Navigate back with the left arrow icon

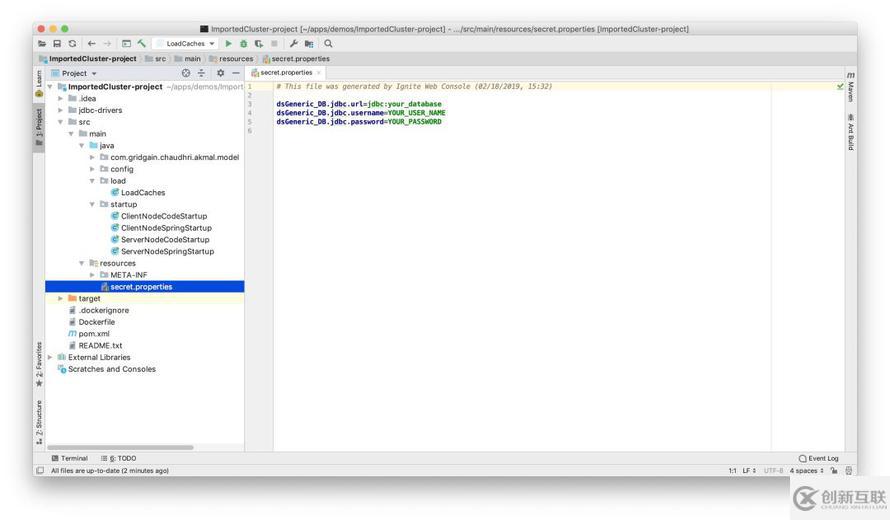click(91, 44)
